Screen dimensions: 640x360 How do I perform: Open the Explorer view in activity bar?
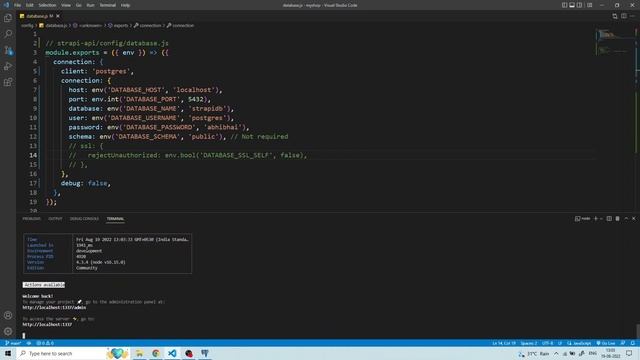point(8,18)
